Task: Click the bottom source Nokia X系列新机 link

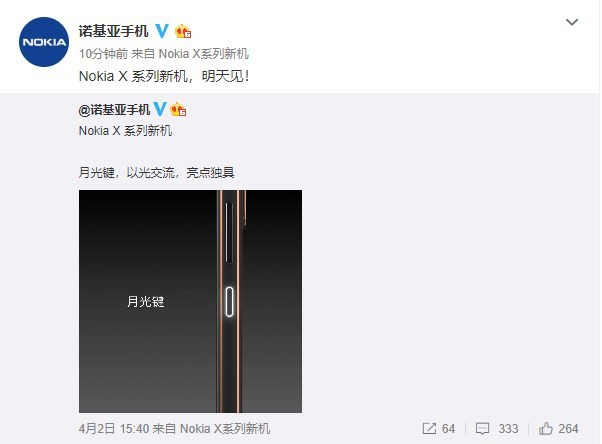Action: click(x=225, y=428)
